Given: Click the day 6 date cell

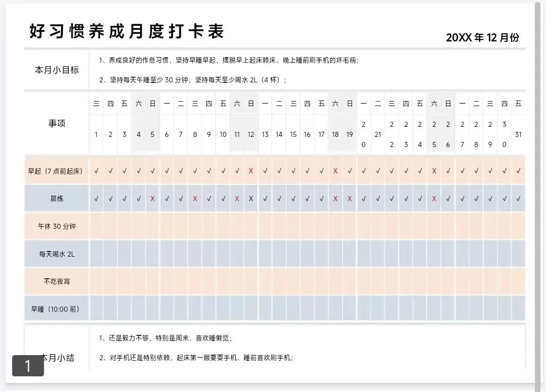Looking at the screenshot, I should point(167,134).
